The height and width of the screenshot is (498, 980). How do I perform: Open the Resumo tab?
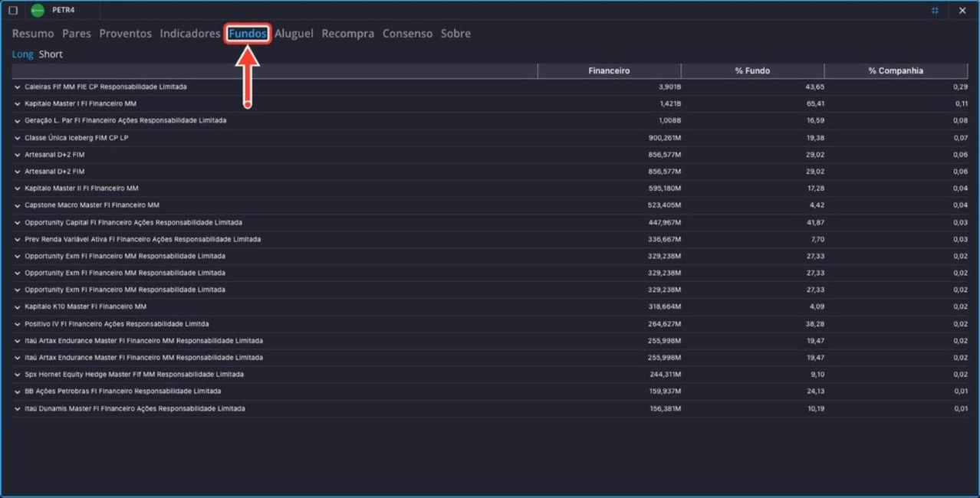coord(33,34)
